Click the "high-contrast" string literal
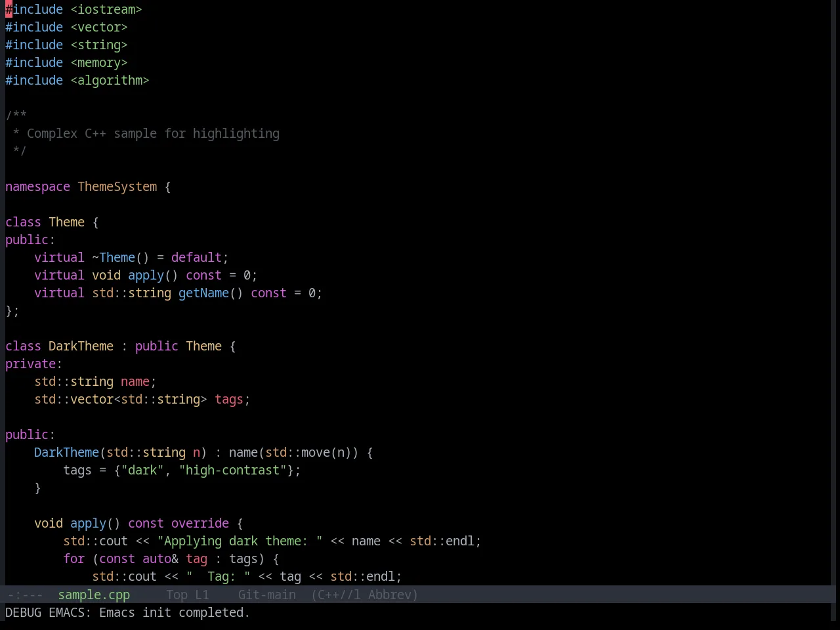The image size is (840, 630). pyautogui.click(x=232, y=470)
